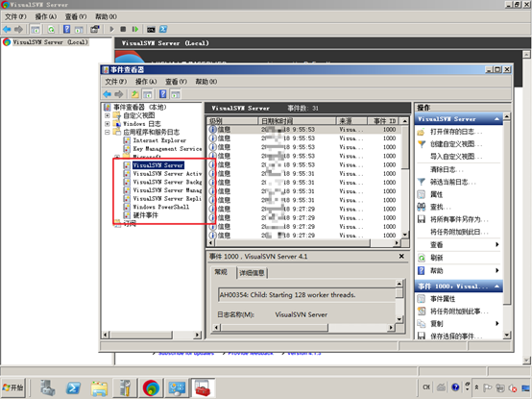The width and height of the screenshot is (532, 399).
Task: Click Help icon in Event Viewer toolbar
Action: click(163, 94)
